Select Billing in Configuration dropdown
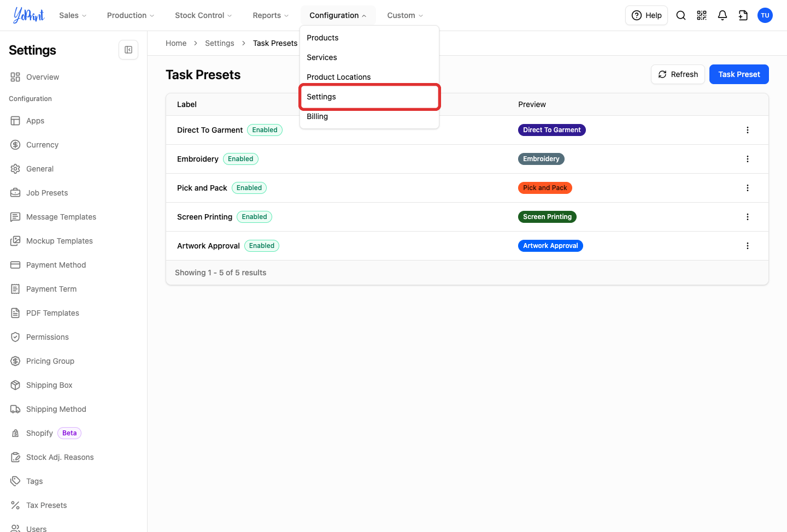 369,116
